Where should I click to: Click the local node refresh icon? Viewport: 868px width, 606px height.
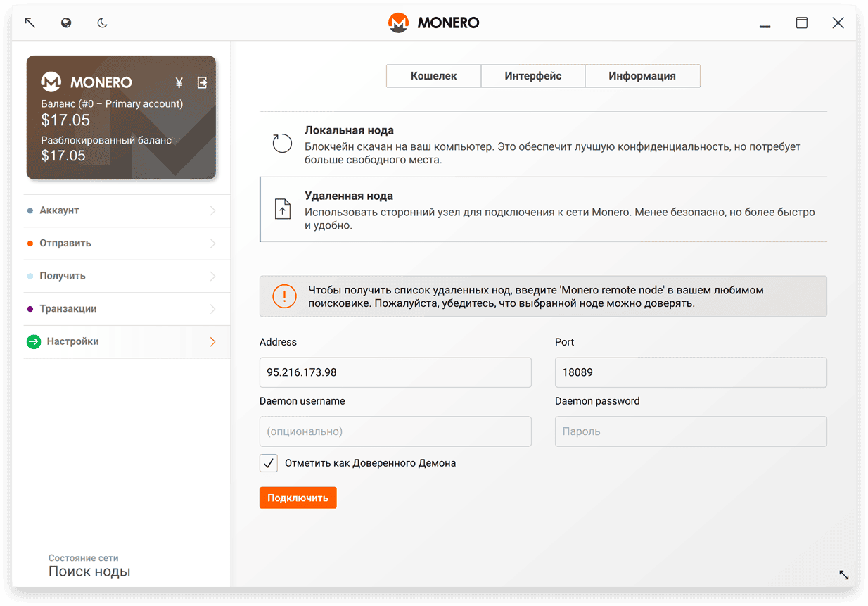(x=282, y=144)
